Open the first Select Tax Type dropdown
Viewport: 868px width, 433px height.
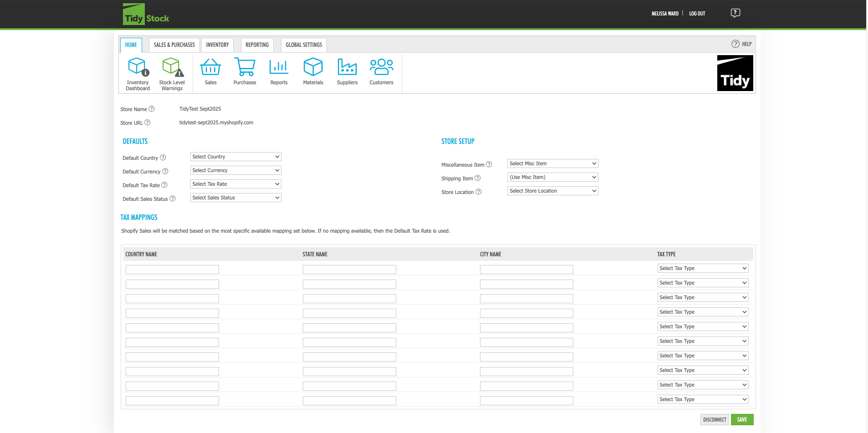click(703, 268)
